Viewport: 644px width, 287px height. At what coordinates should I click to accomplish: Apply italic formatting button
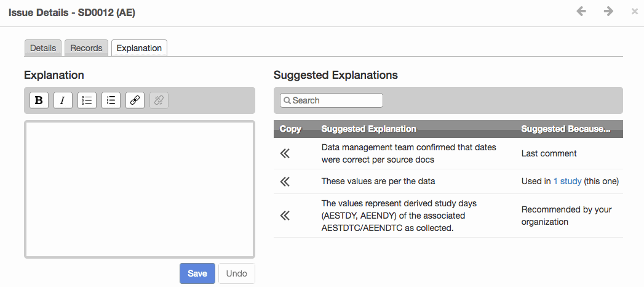click(x=63, y=100)
